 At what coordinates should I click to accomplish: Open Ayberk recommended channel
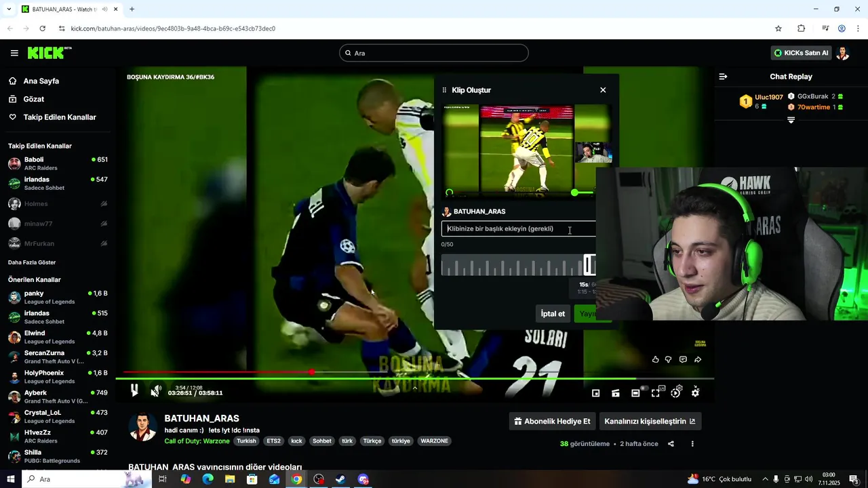[x=58, y=396]
